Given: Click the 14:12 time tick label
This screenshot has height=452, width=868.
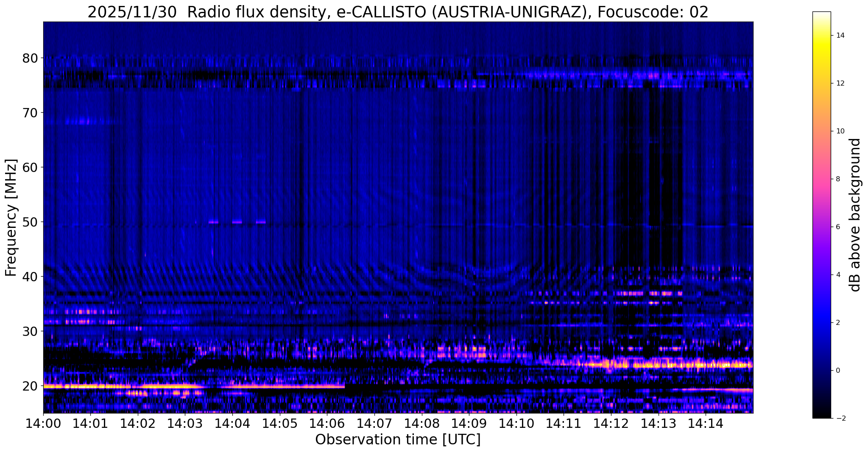Looking at the screenshot, I should click(611, 423).
